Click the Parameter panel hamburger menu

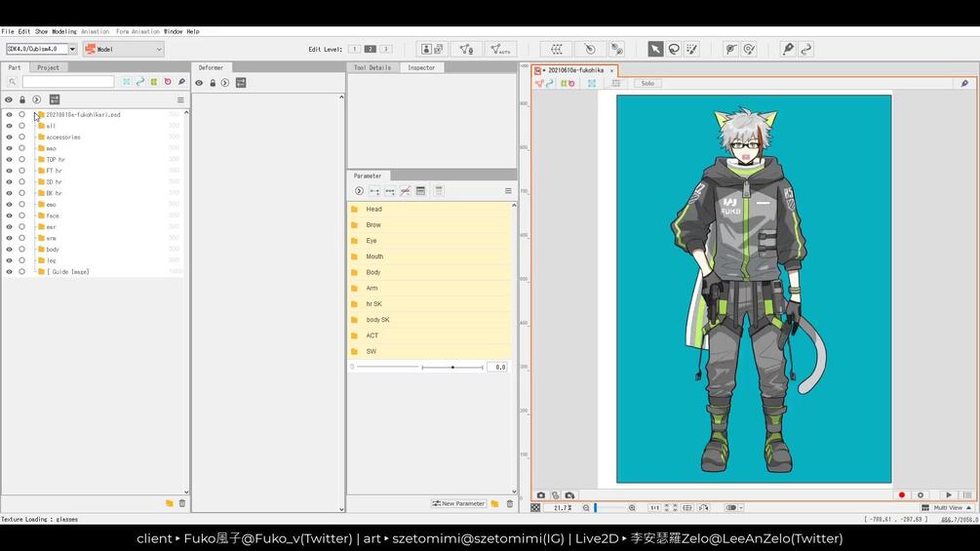[x=507, y=191]
